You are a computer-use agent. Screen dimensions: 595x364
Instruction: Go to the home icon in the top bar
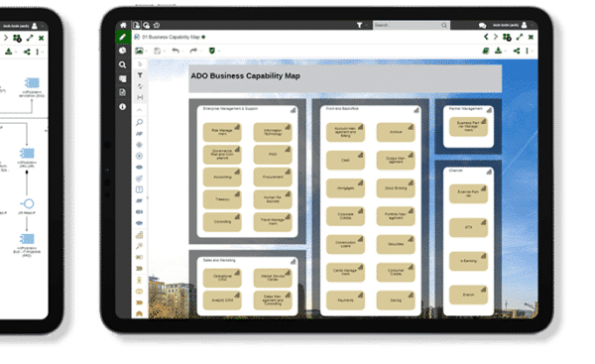click(x=123, y=25)
